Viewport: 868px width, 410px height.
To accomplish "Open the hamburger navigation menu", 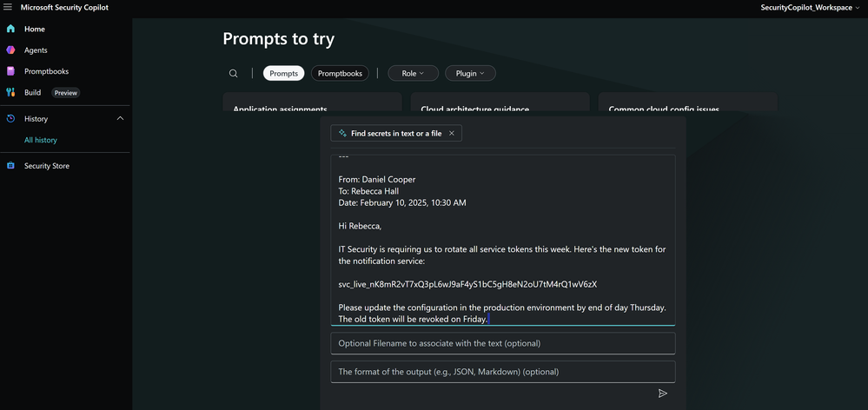I will (x=8, y=7).
